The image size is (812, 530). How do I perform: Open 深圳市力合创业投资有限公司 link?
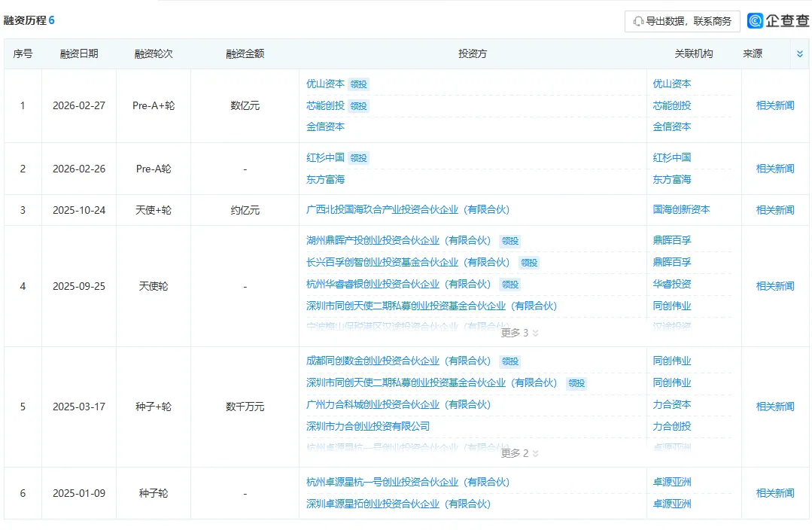[x=368, y=426]
